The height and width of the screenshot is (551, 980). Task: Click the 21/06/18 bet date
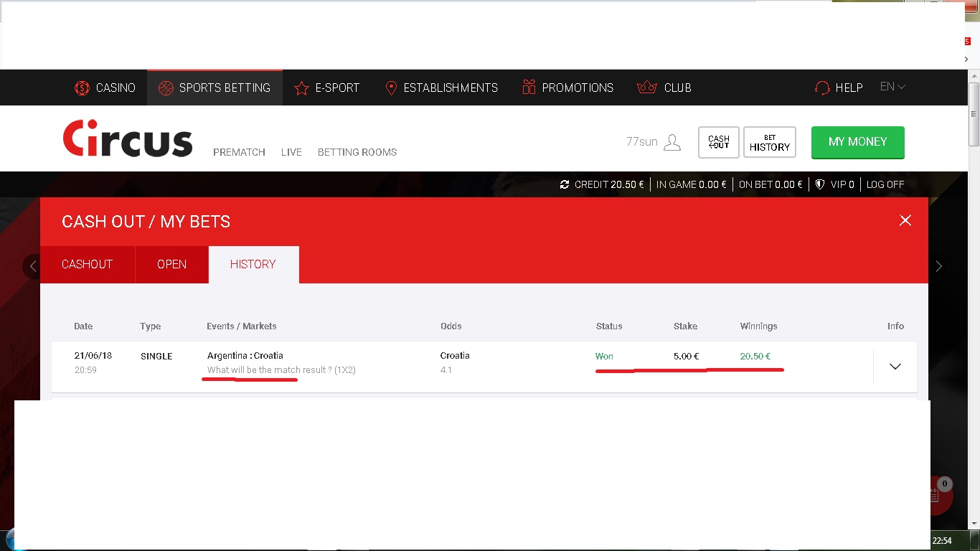click(x=93, y=356)
